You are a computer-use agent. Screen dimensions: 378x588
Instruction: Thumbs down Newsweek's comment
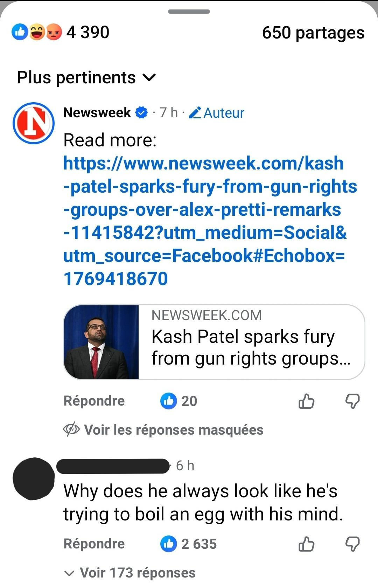352,401
